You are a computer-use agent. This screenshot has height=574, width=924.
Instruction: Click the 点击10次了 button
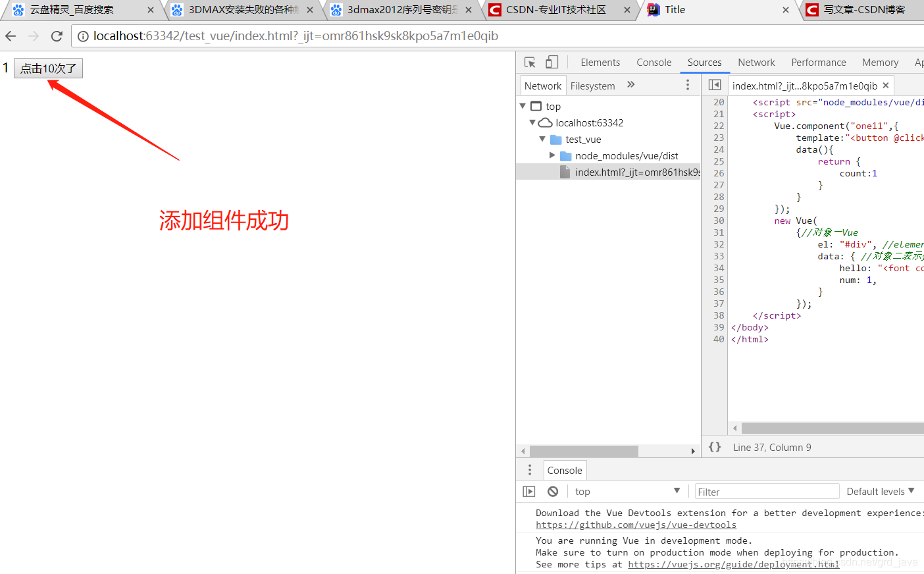pyautogui.click(x=49, y=68)
